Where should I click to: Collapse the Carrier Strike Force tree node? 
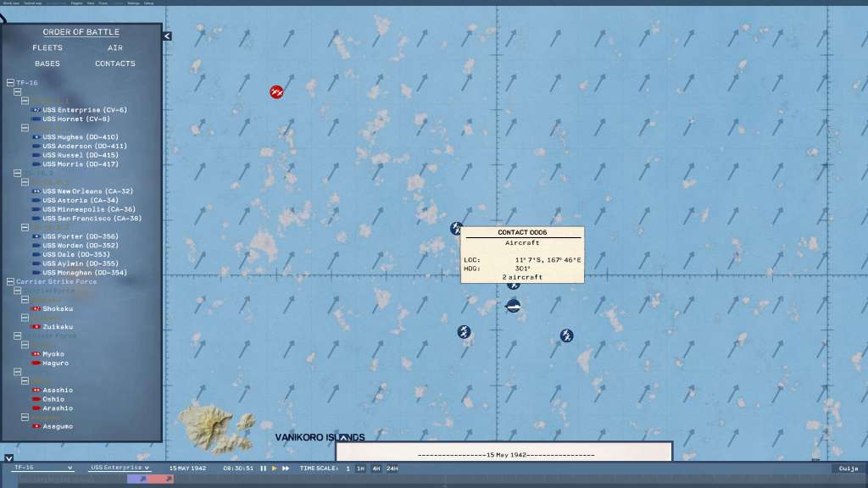coord(10,281)
